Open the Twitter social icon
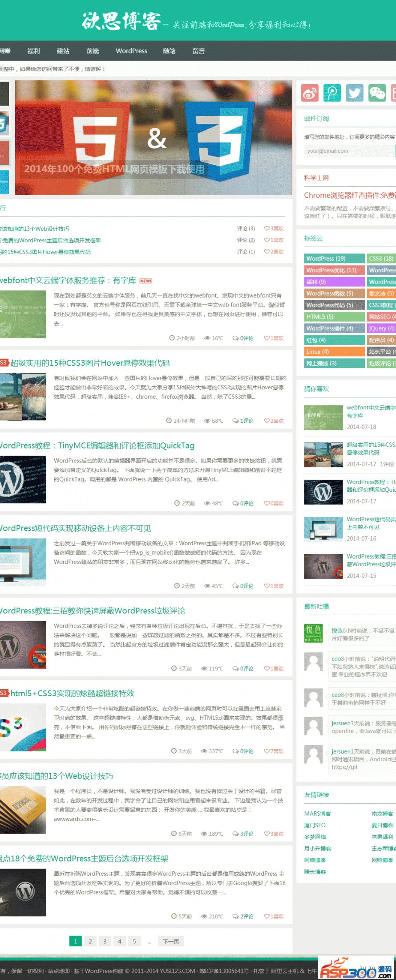Image resolution: width=396 pixels, height=980 pixels. tap(355, 93)
